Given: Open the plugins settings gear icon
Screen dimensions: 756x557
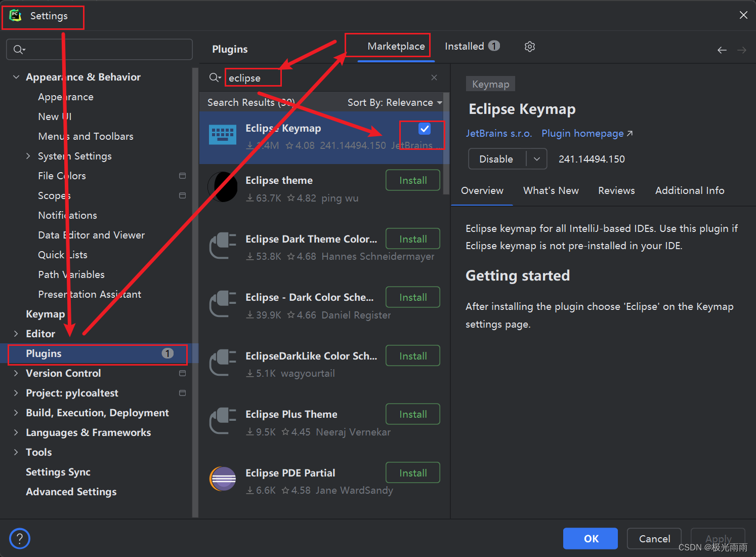Looking at the screenshot, I should tap(530, 46).
